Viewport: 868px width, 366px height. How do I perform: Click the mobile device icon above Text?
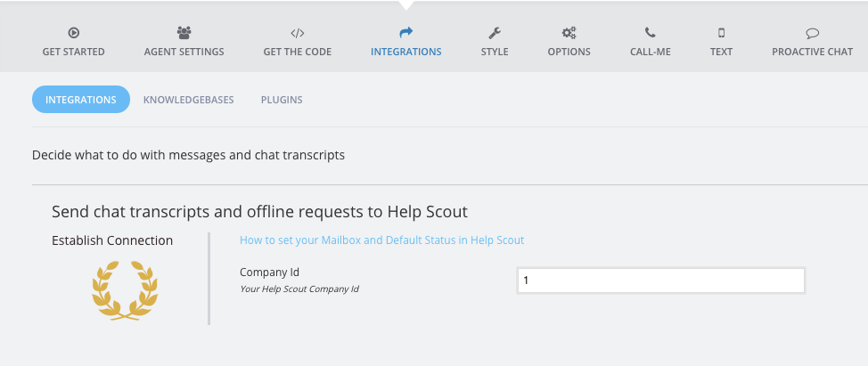tap(721, 33)
